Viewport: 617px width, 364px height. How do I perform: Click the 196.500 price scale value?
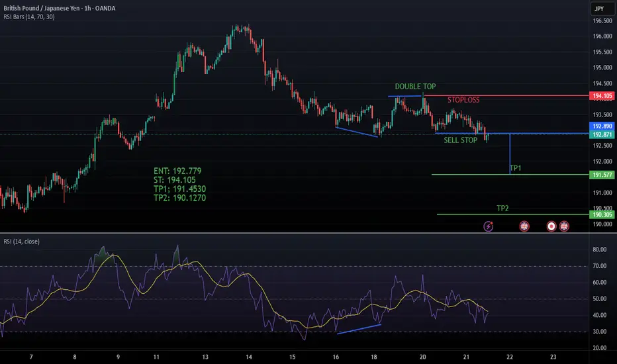point(602,21)
